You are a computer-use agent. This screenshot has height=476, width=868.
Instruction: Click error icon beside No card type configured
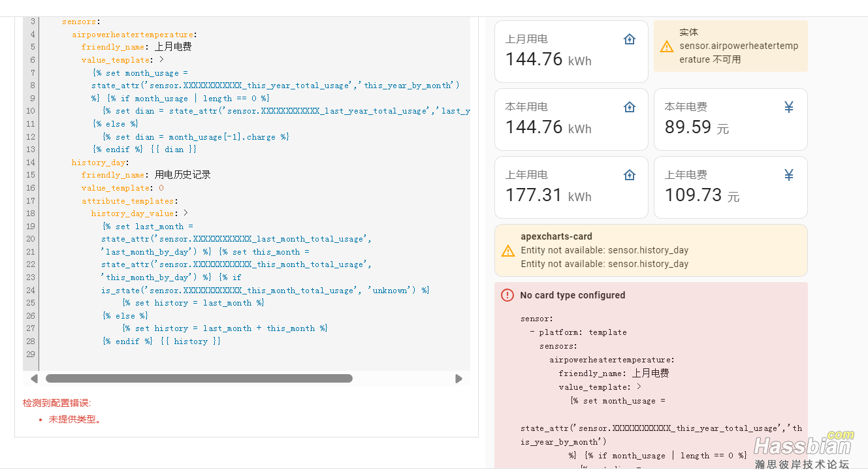point(507,295)
